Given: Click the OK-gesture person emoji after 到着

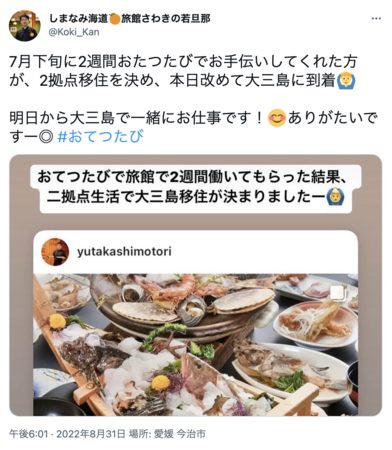Looking at the screenshot, I should (x=347, y=81).
